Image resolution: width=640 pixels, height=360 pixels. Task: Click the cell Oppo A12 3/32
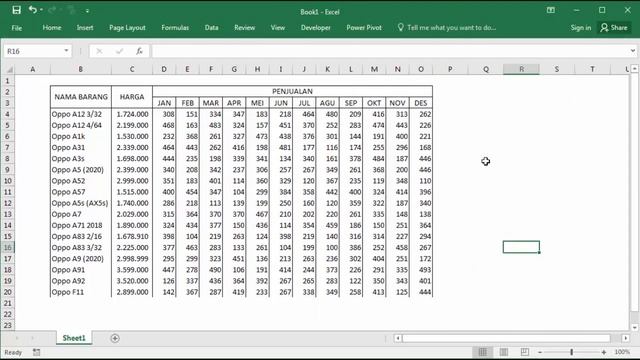coord(81,114)
